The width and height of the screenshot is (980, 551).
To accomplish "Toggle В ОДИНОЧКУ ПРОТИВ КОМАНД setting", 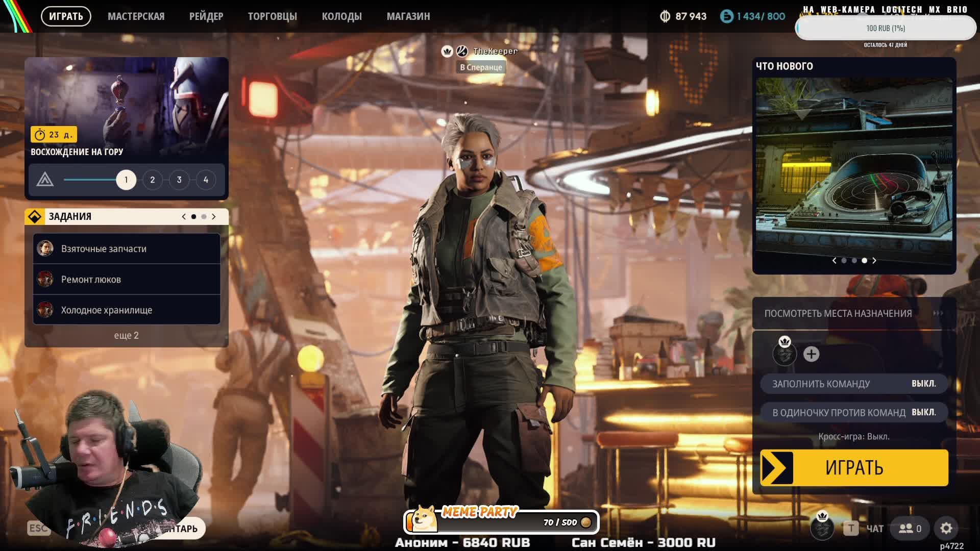I will pos(854,412).
